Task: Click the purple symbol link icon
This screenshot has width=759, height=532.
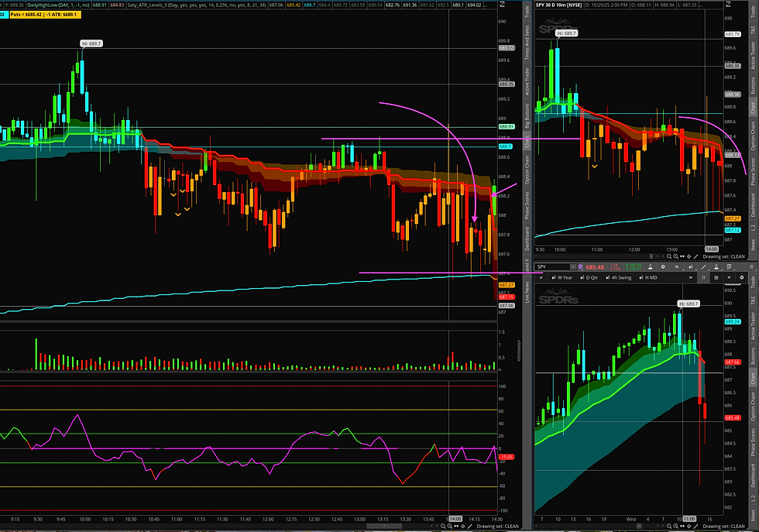Action: click(580, 266)
